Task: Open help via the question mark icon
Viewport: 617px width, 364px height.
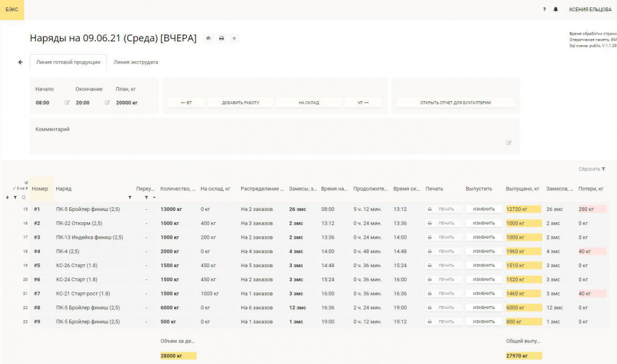Action: pos(544,9)
